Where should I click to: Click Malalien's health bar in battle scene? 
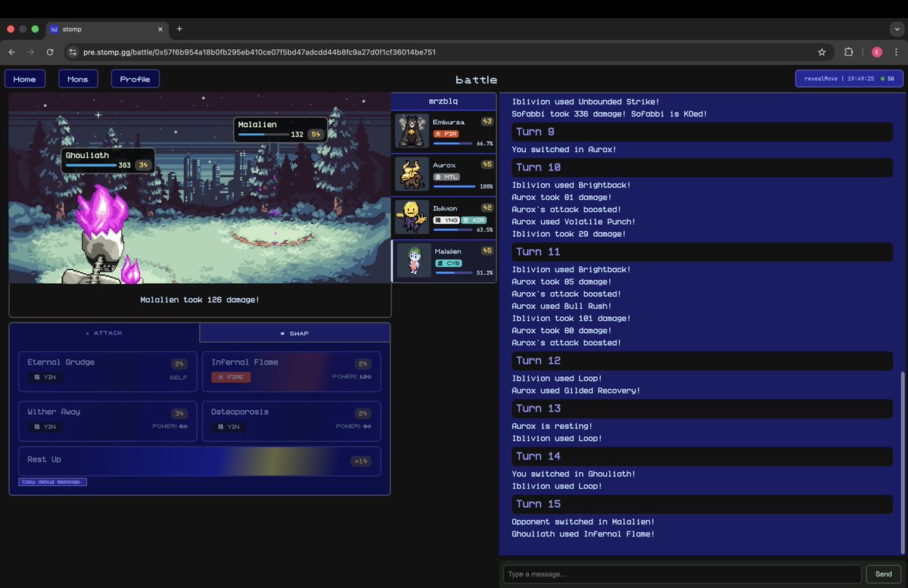click(x=263, y=135)
